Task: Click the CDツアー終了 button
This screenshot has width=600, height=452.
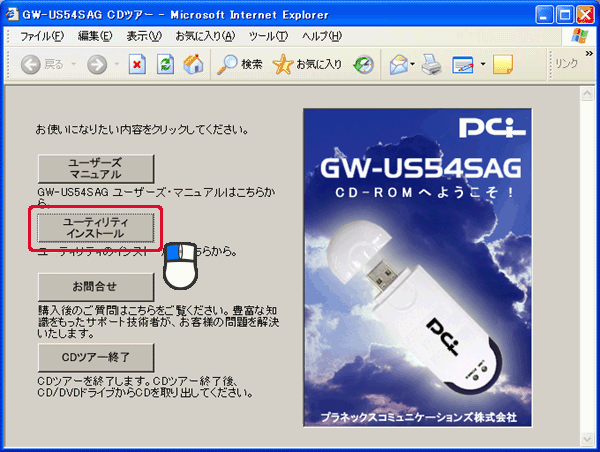Action: tap(96, 357)
